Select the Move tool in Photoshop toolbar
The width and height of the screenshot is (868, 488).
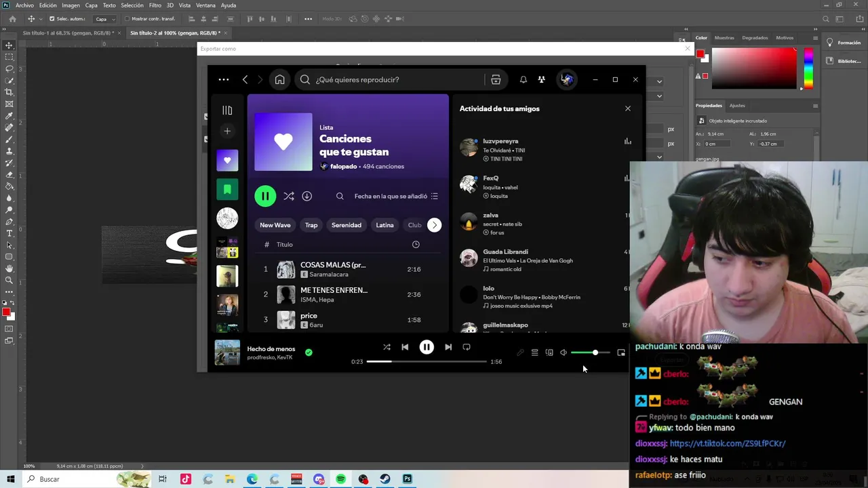9,45
